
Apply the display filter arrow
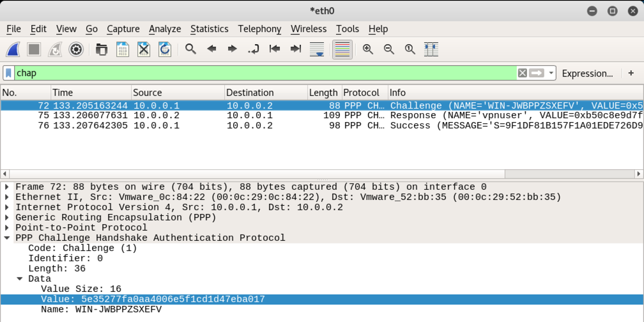coord(537,73)
